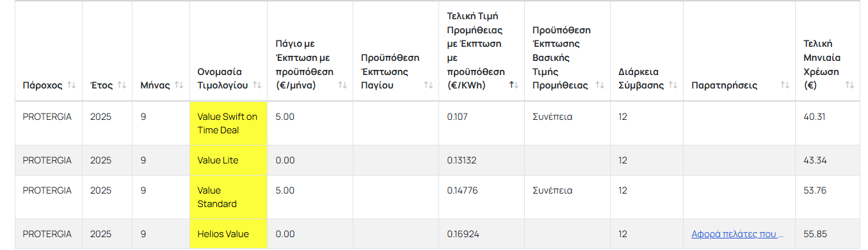Click the sort arrows next to Έτος
868x250 pixels.
[x=122, y=85]
